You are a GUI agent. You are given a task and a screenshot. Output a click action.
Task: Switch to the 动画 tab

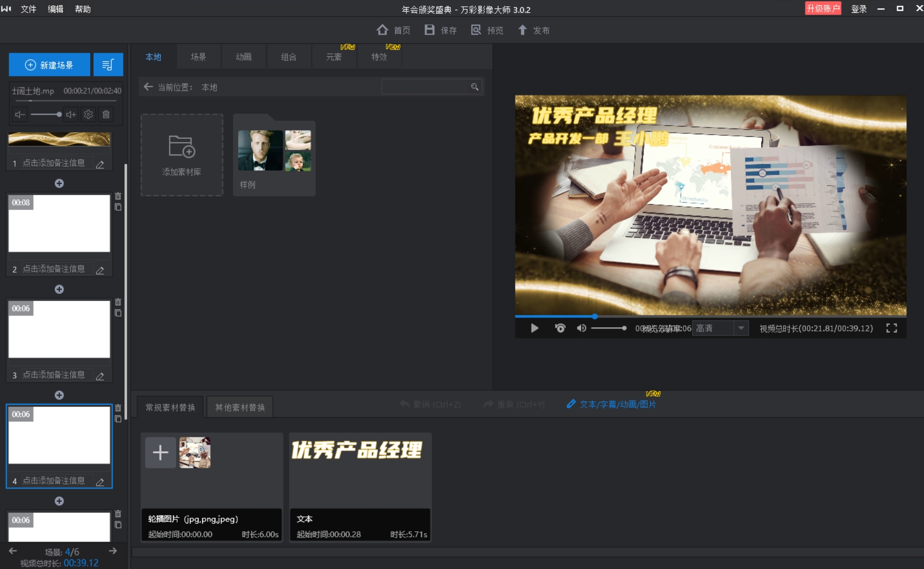click(244, 57)
